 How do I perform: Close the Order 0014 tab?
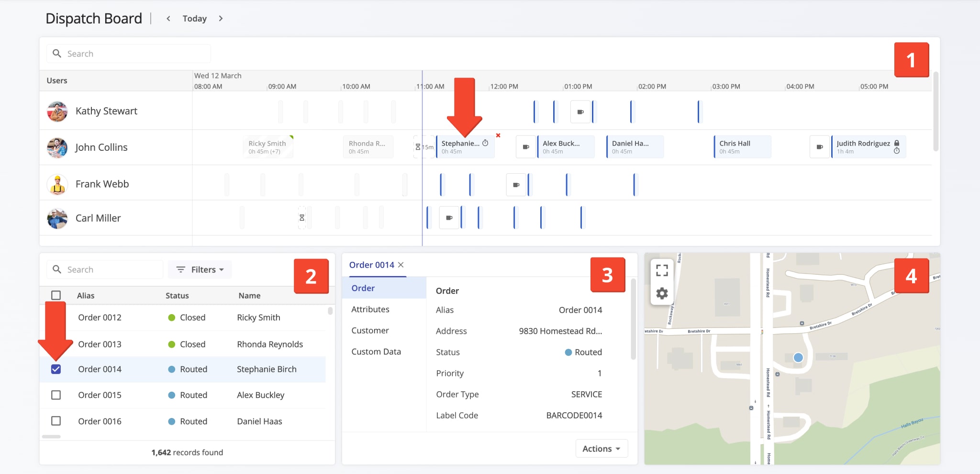click(x=401, y=265)
